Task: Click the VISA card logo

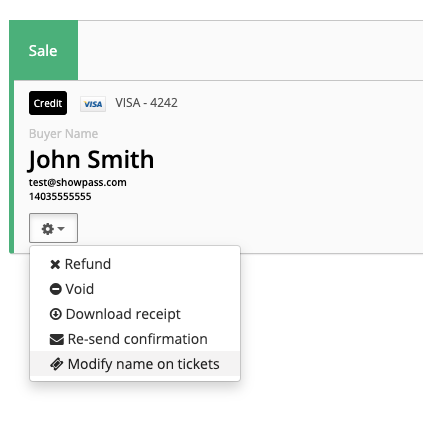Action: (x=93, y=104)
